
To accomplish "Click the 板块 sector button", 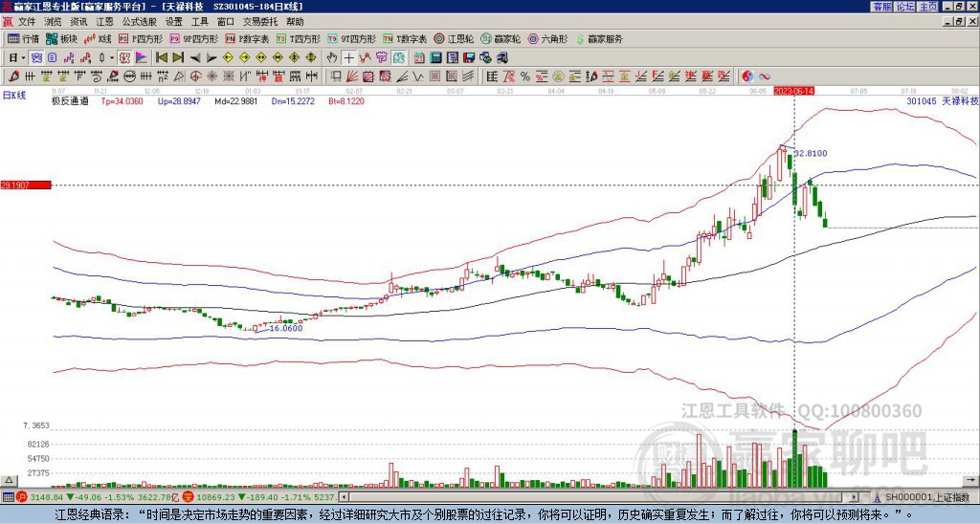I will [62, 38].
